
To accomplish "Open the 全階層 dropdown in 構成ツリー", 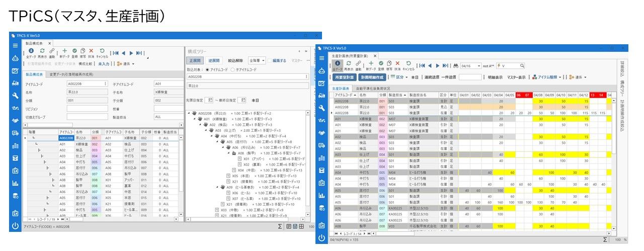I will point(257,61).
